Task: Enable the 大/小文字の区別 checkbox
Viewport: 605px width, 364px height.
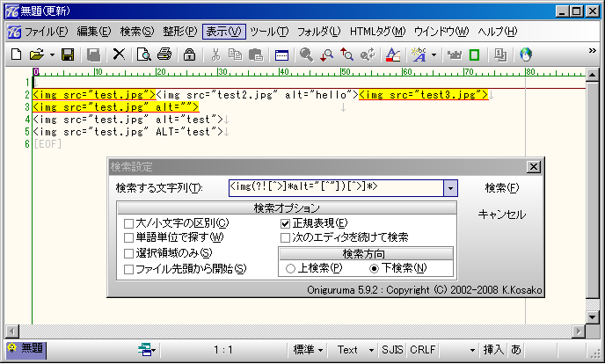Action: [128, 223]
